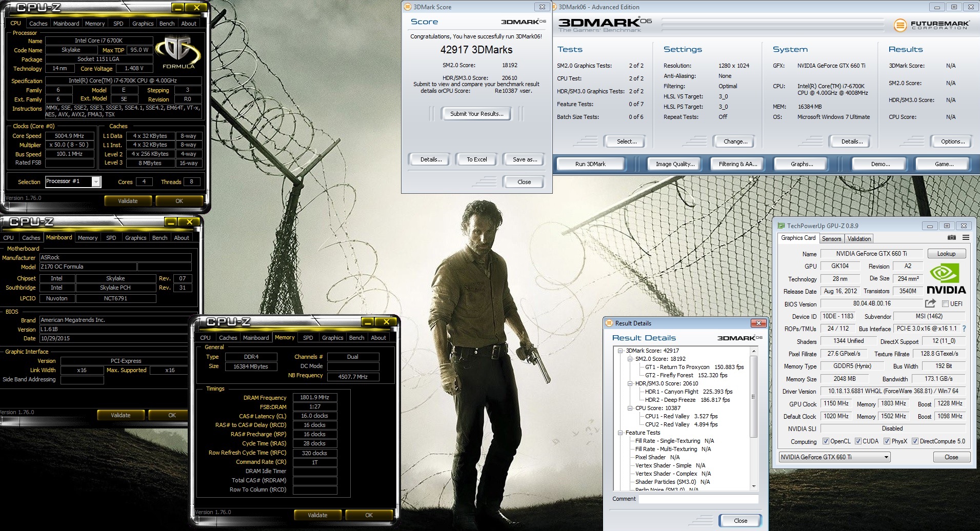Open the Caches tab in the top CPU-Z window
980x531 pixels.
(38, 24)
